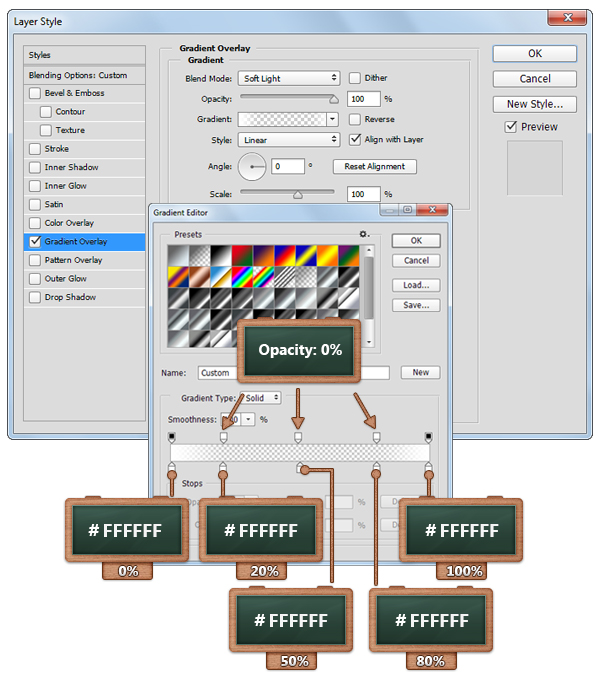This screenshot has height=680, width=600.
Task: Click the Reset Alignment button
Action: point(376,166)
